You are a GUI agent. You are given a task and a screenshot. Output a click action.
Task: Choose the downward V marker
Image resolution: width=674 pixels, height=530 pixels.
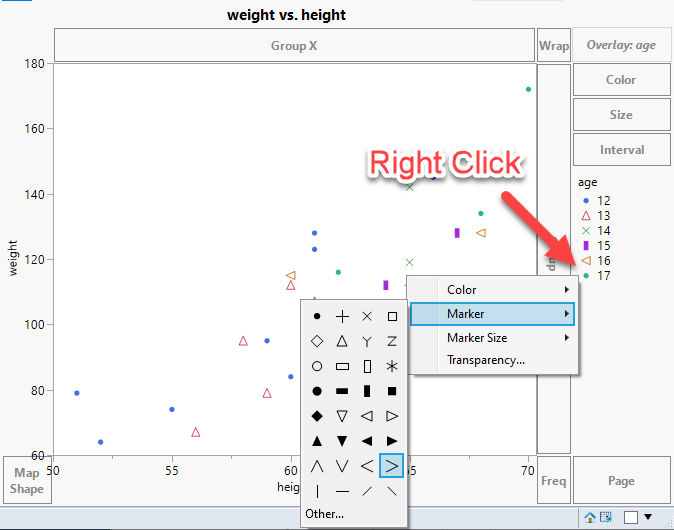pos(342,466)
